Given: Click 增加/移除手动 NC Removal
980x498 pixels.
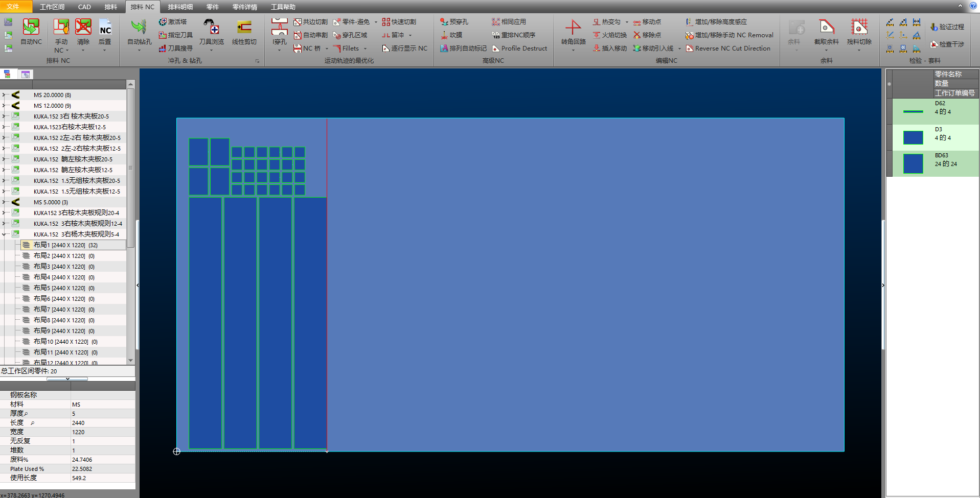Looking at the screenshot, I should [x=730, y=35].
